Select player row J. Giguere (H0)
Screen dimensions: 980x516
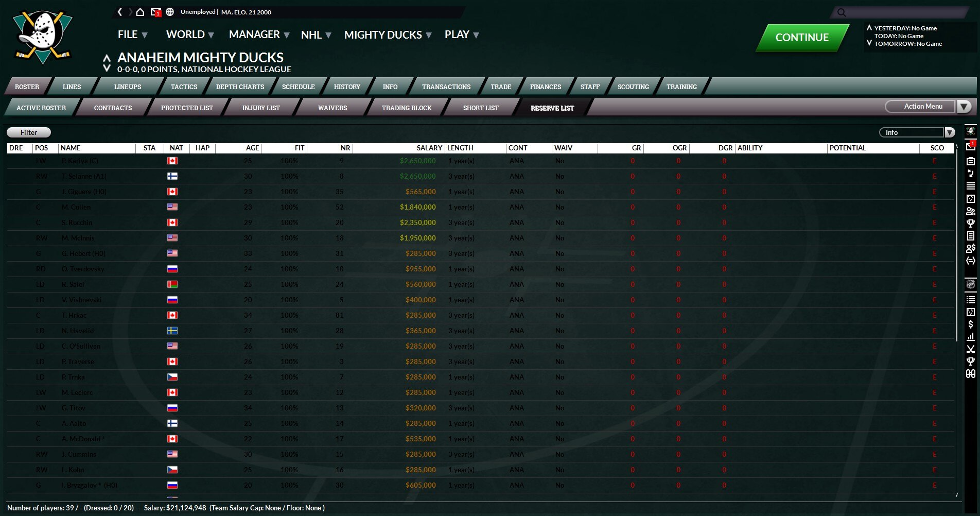click(x=481, y=192)
